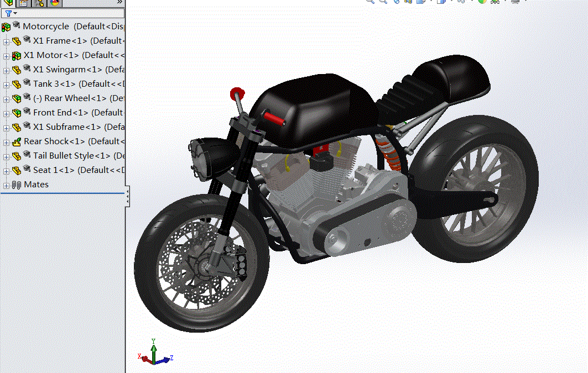
Task: Click the graduation cap icon beside Front End
Action: [x=27, y=111]
